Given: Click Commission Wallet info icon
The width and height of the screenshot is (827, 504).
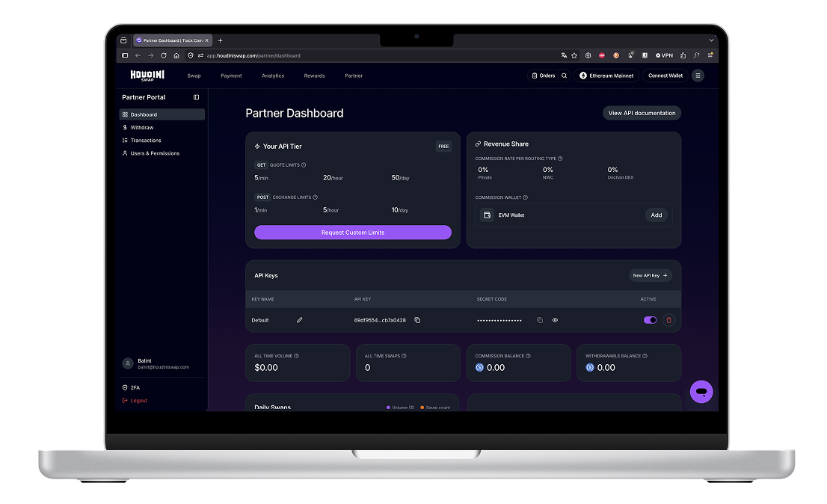Looking at the screenshot, I should (x=525, y=197).
